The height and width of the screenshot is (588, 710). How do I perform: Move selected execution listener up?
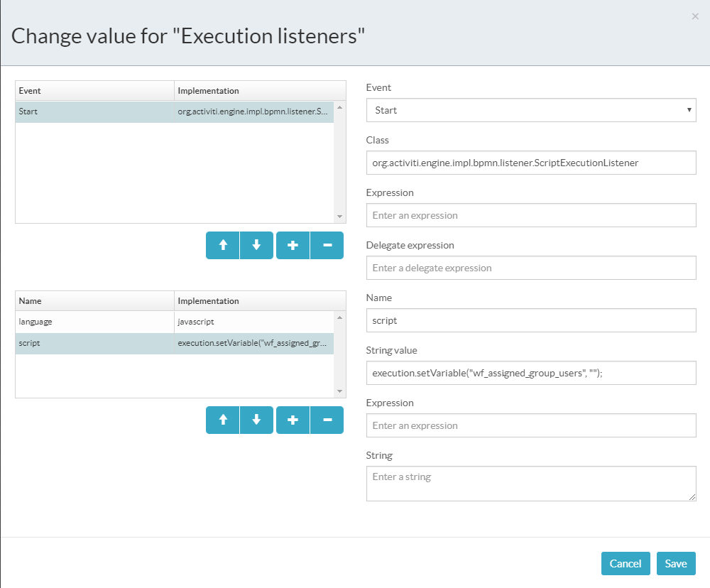pos(223,246)
